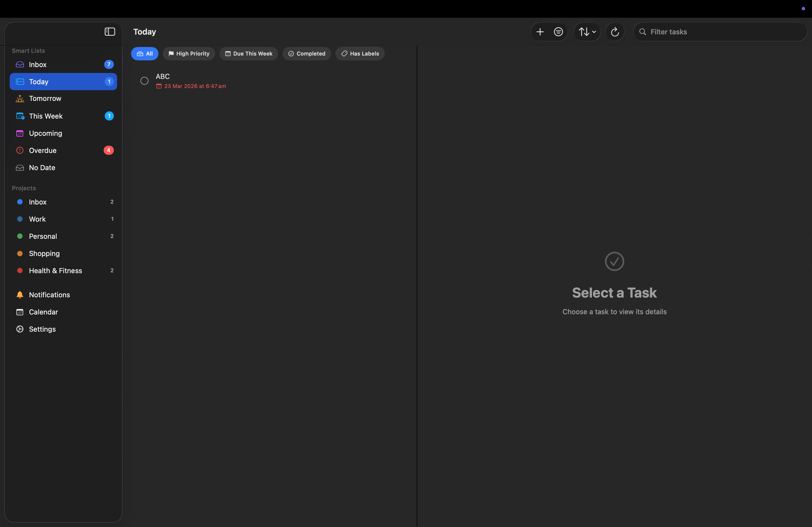Click the No Date tray icon
Screen dimensions: 812x527
20,168
